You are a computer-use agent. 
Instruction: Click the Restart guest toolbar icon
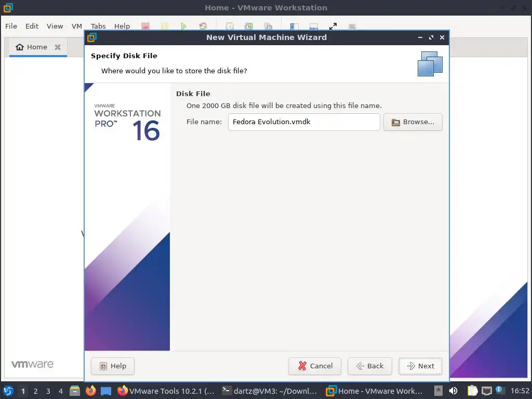203,26
